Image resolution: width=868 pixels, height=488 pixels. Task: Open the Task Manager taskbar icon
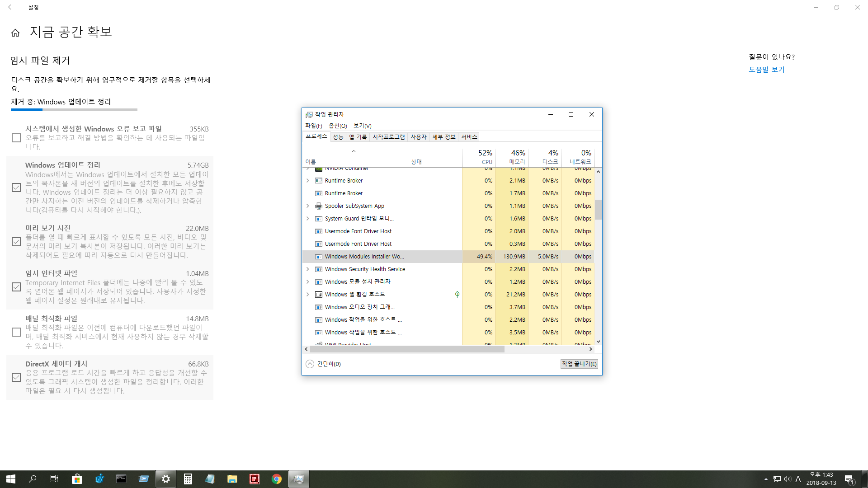pyautogui.click(x=298, y=479)
